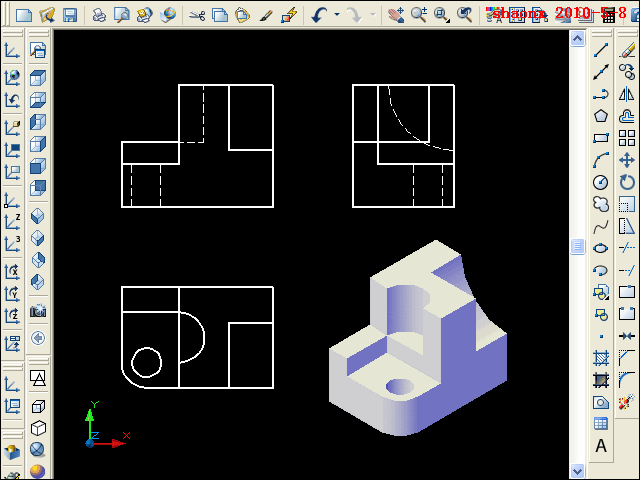This screenshot has height=480, width=640.
Task: Click the Plot printer icon
Action: (99, 15)
